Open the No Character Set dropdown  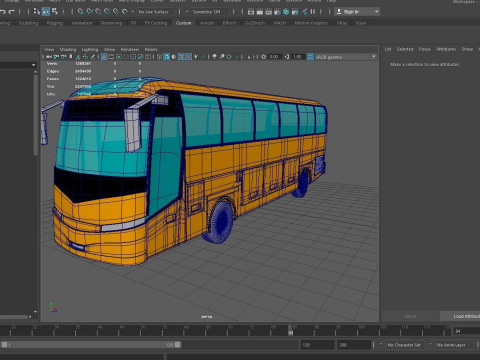coord(404,345)
